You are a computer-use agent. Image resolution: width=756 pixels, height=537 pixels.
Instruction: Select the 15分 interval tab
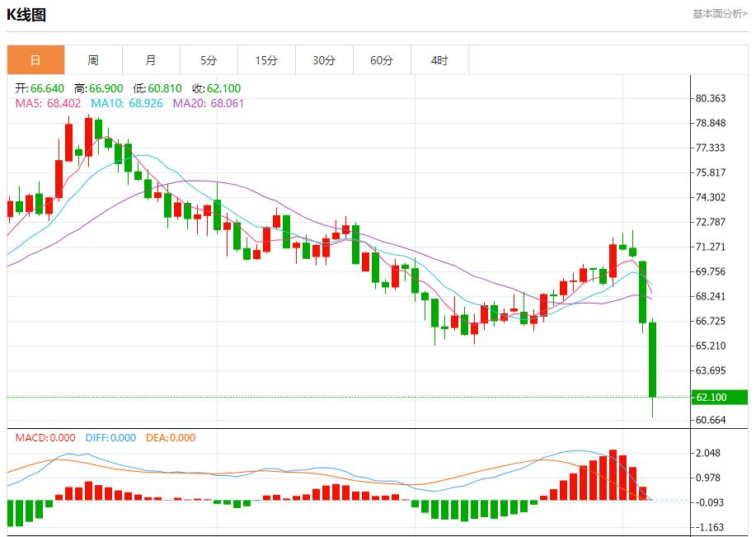[266, 60]
